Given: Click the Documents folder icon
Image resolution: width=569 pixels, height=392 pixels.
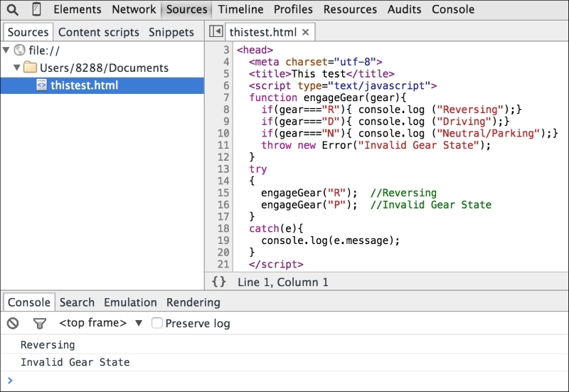Looking at the screenshot, I should coord(30,67).
